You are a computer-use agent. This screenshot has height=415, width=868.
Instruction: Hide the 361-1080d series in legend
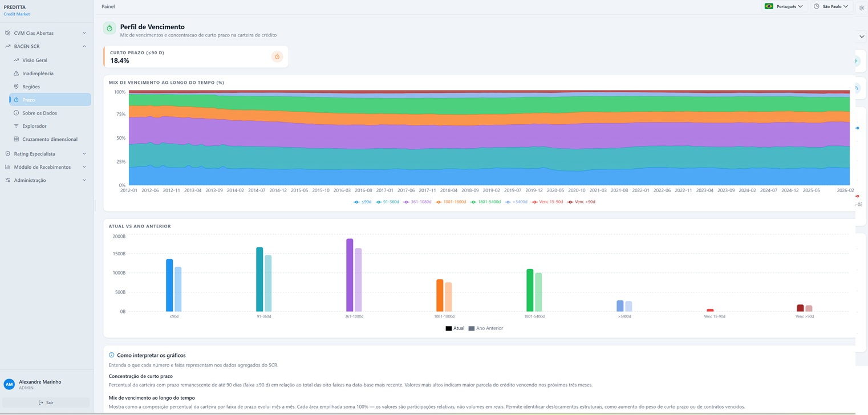point(417,202)
